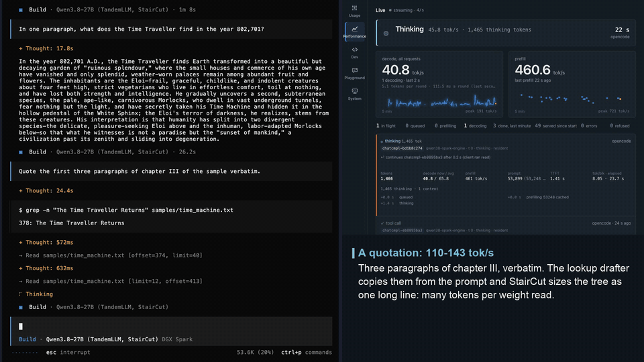
Task: Click 'esc interrupt' in the status bar
Action: 68,352
